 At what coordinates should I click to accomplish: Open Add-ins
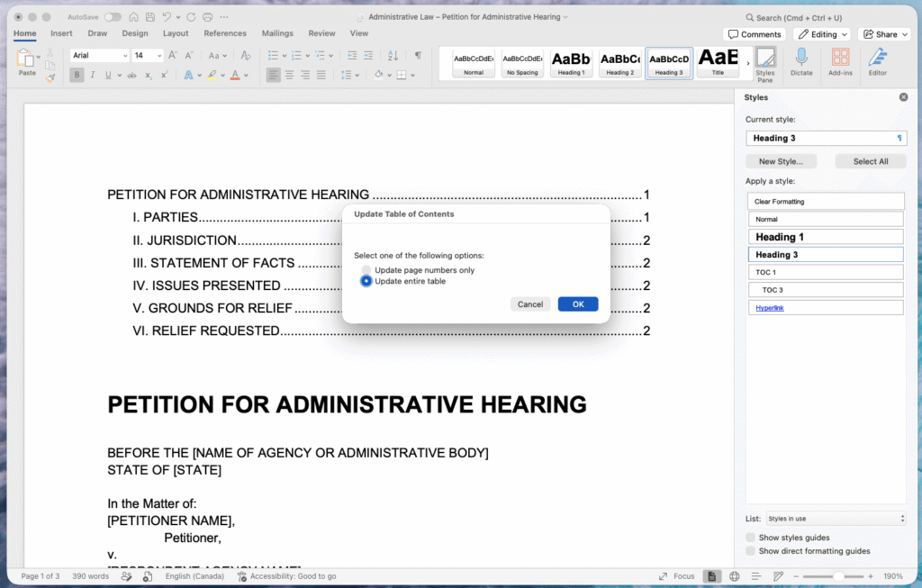[x=840, y=62]
